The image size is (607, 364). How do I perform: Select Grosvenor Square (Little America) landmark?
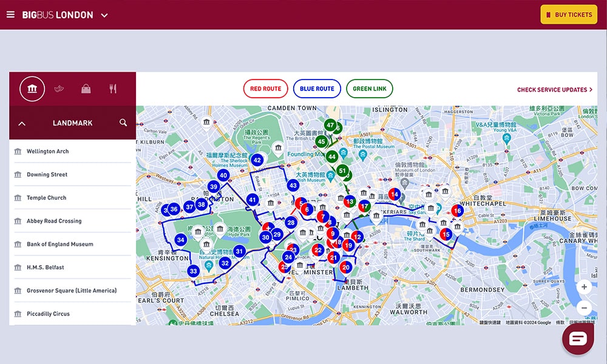pos(72,291)
